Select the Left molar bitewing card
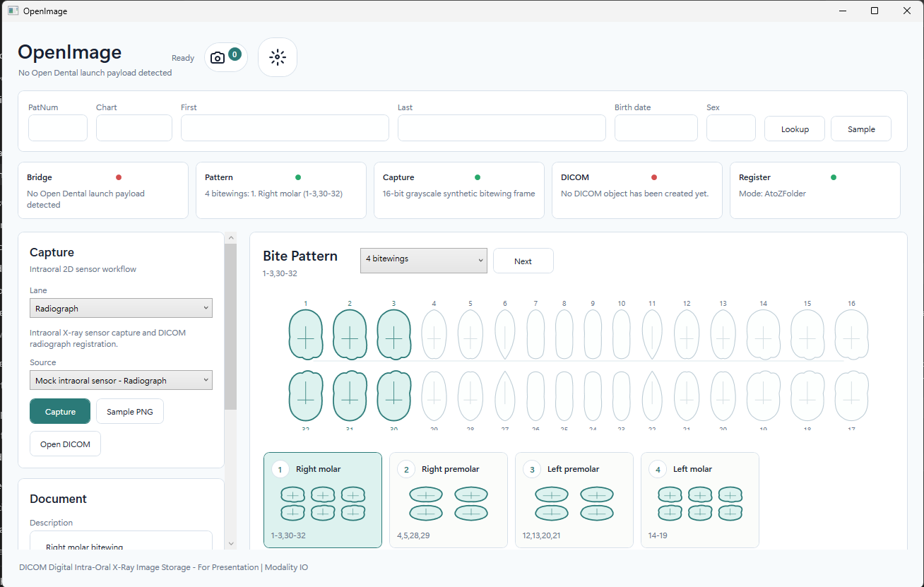 700,500
